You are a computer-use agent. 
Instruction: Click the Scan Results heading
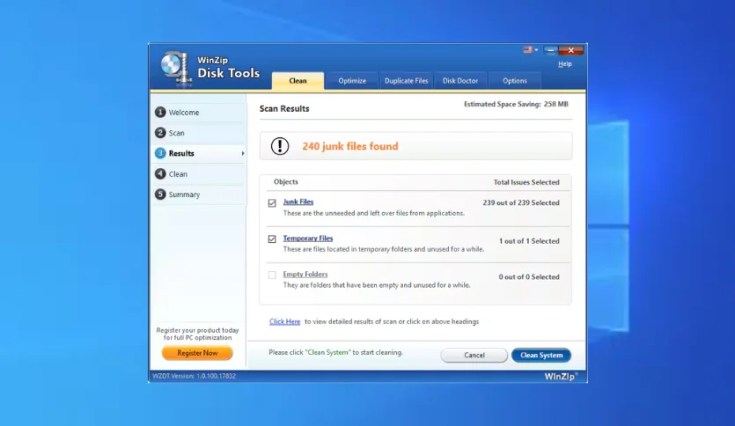285,109
